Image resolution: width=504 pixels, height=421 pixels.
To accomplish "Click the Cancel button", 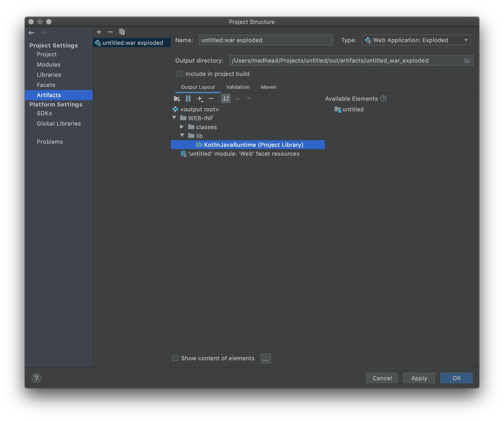I will (x=382, y=378).
